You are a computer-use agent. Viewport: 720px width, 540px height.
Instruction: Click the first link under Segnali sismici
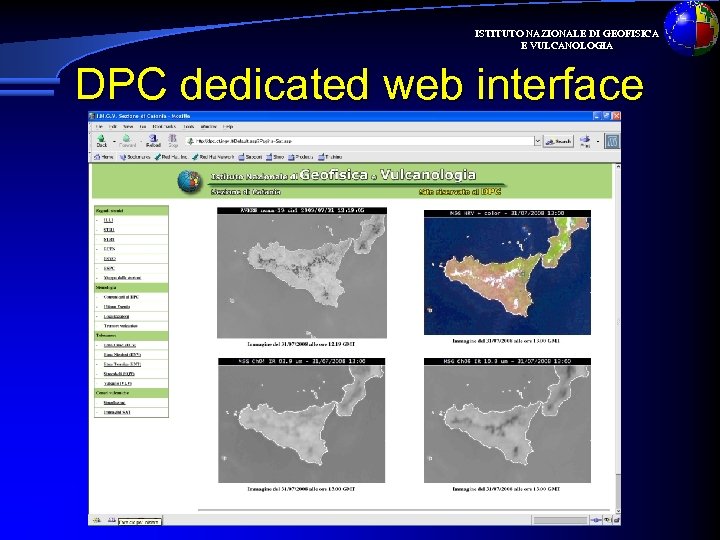click(x=108, y=220)
